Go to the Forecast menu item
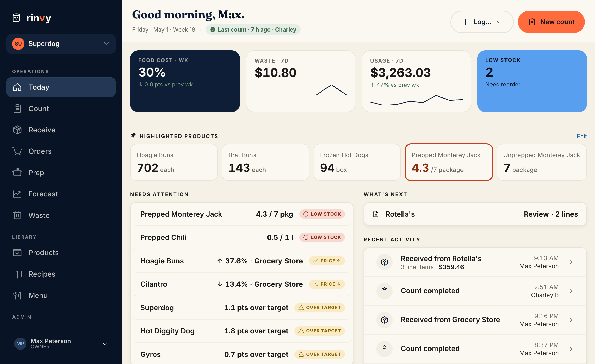 click(x=61, y=194)
